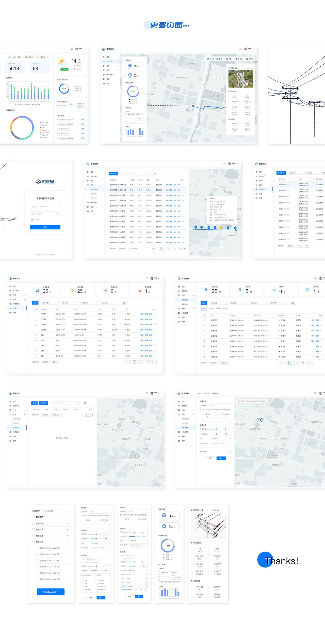The image size is (325, 644).
Task: Toggle the 卫星 satellite icon on the monitoring map
Action: click(x=227, y=59)
